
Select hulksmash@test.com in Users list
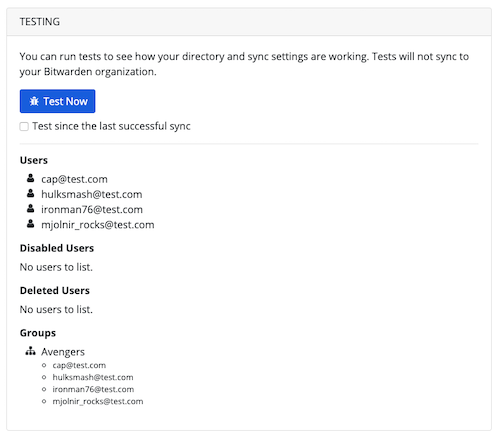click(92, 194)
